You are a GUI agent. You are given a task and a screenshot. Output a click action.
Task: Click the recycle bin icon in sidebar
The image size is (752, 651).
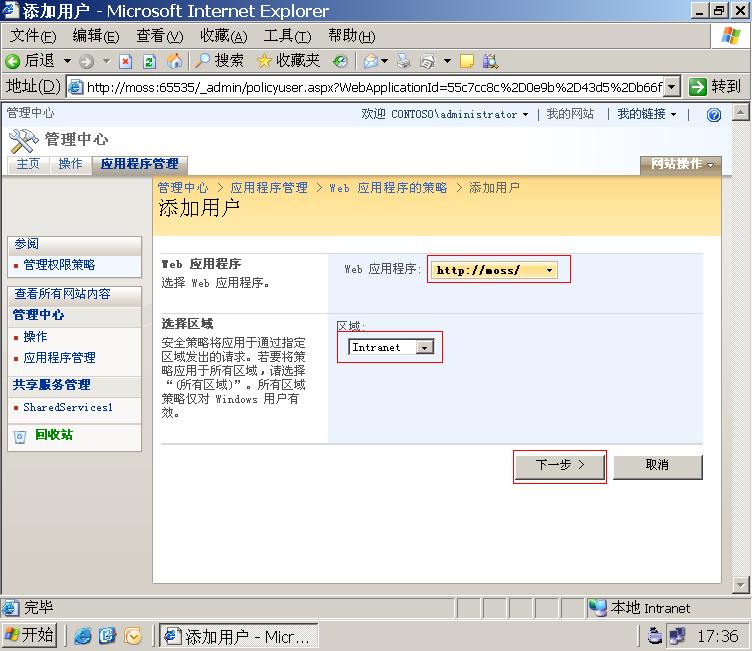click(20, 437)
